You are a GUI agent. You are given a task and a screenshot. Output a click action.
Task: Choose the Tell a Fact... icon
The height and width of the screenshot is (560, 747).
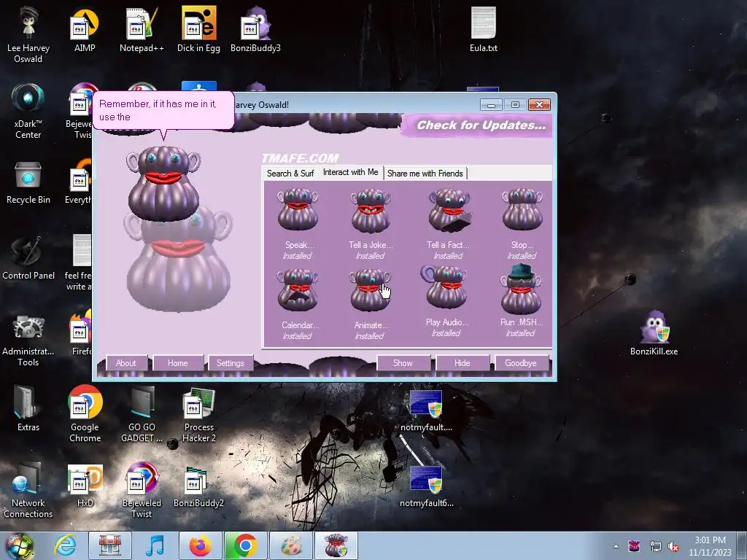tap(449, 209)
